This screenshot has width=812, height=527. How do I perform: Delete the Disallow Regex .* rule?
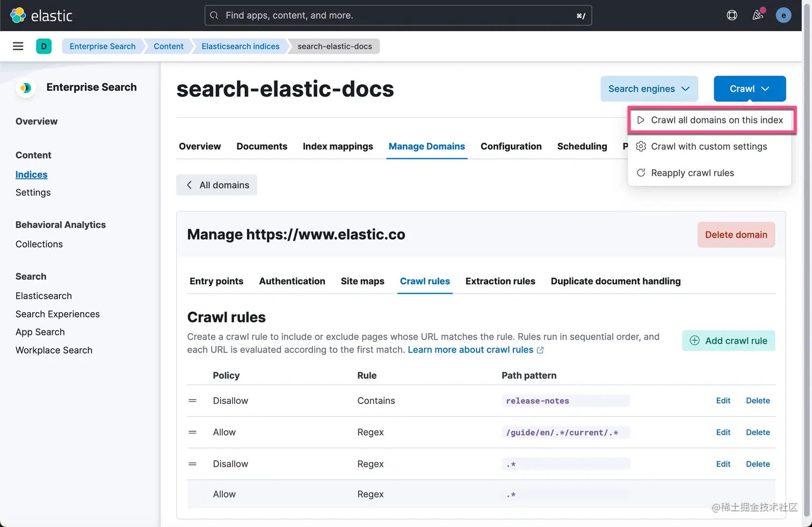tap(758, 464)
